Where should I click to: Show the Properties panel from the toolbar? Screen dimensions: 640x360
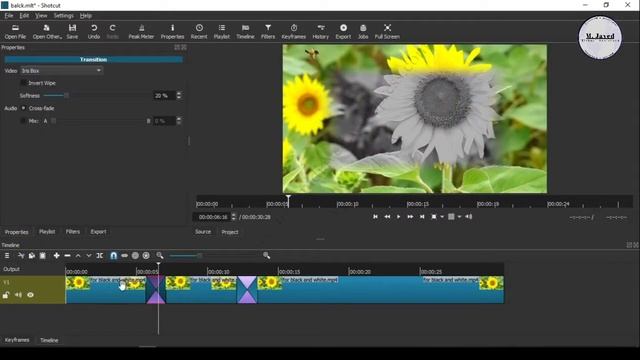[172, 31]
